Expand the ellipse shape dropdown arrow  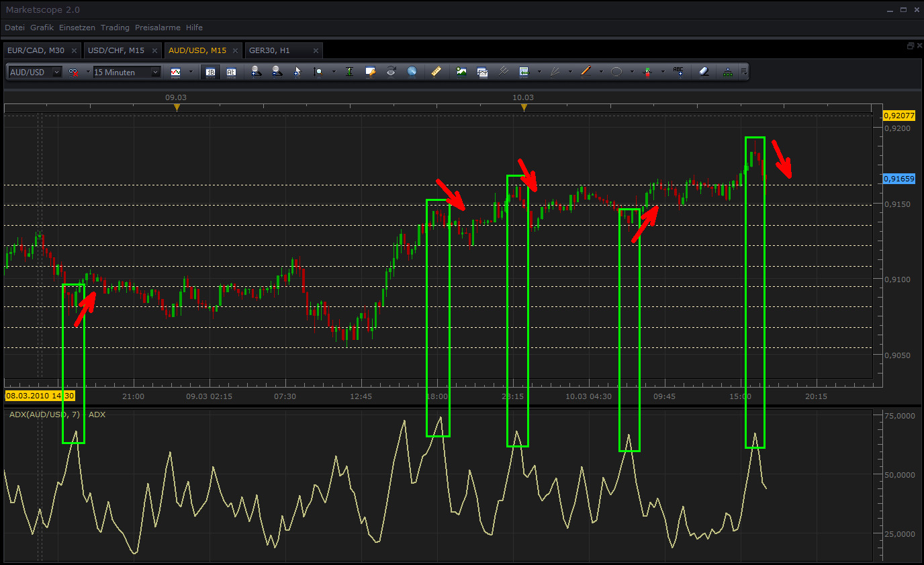[632, 72]
